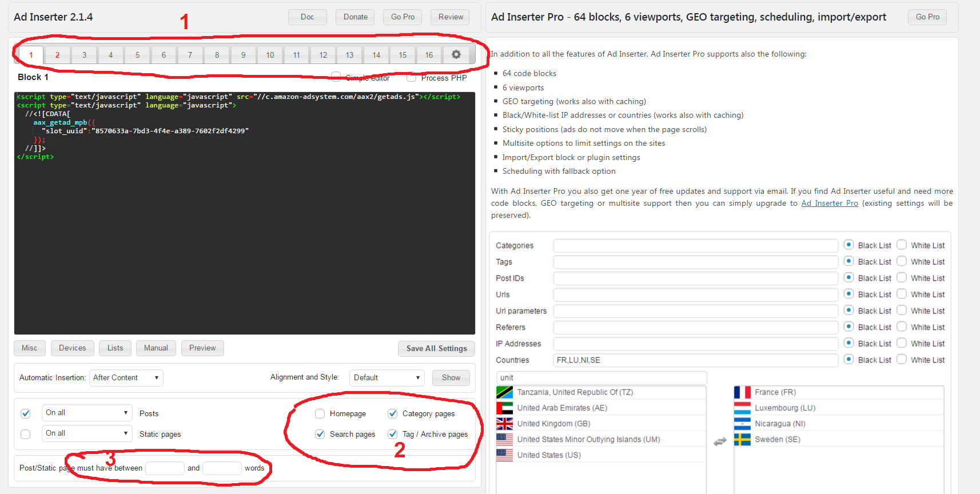Select White List for Countries

click(x=902, y=360)
